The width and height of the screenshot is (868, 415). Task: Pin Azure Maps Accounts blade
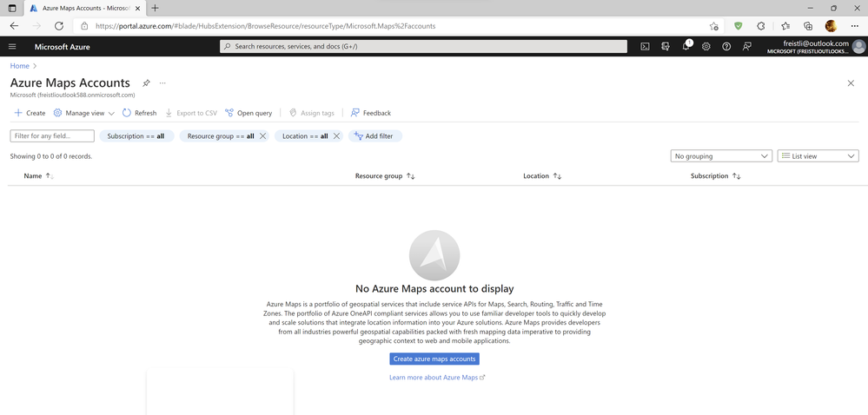click(x=146, y=83)
